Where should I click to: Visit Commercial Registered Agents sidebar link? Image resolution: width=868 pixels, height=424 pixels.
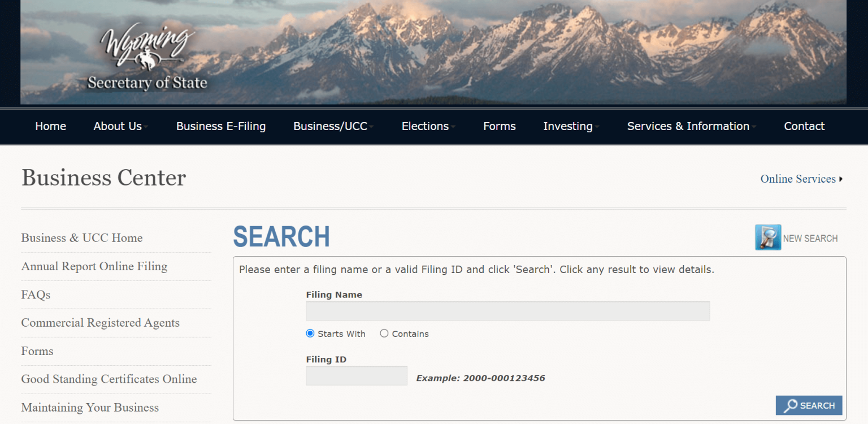point(101,323)
